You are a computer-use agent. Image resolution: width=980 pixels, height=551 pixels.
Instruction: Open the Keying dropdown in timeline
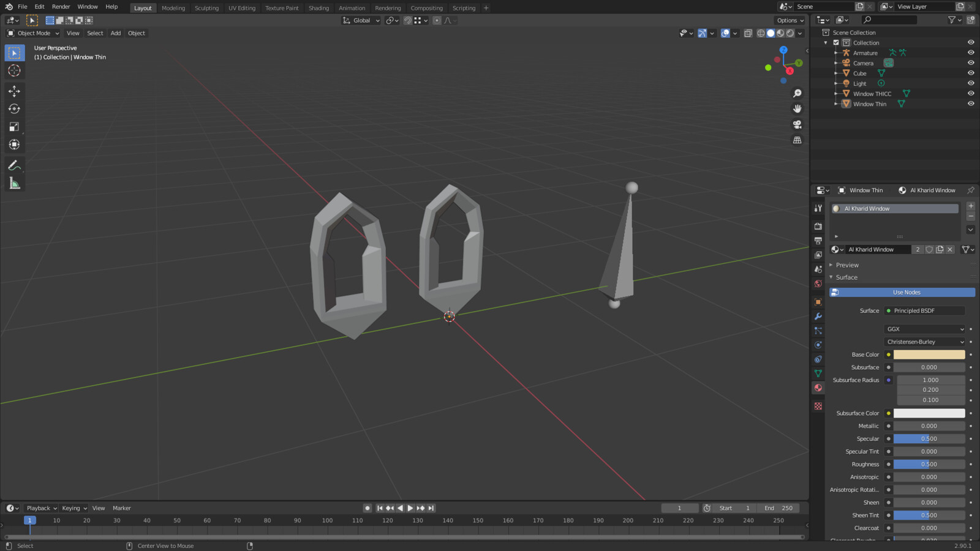tap(75, 508)
